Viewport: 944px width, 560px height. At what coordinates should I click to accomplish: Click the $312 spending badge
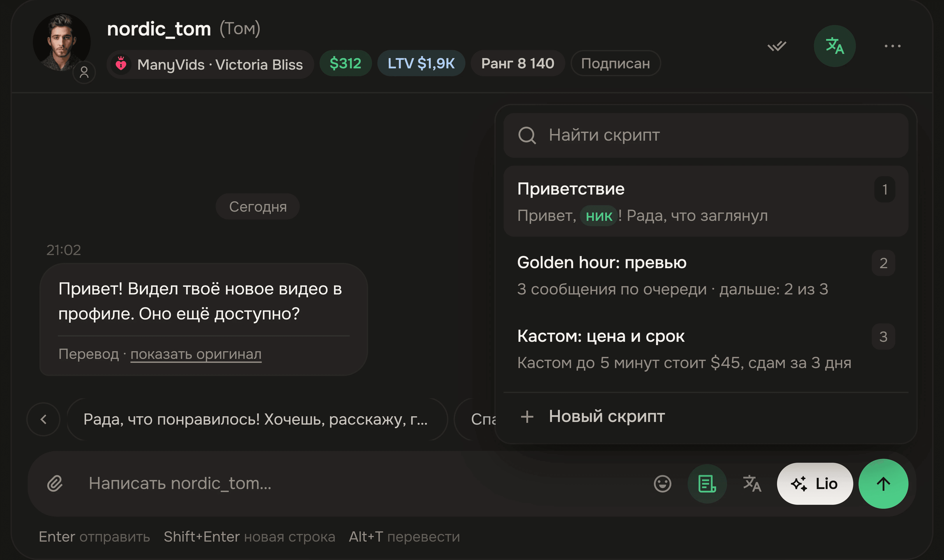click(x=345, y=63)
